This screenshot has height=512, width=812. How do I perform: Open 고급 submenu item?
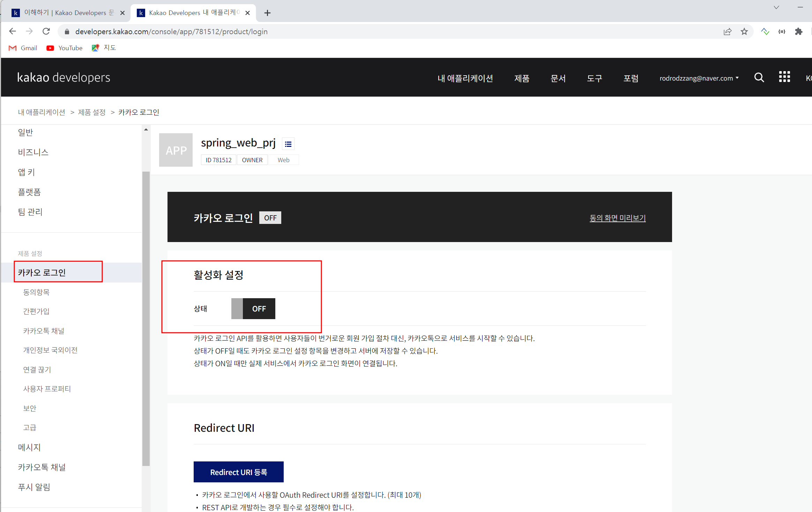tap(30, 428)
